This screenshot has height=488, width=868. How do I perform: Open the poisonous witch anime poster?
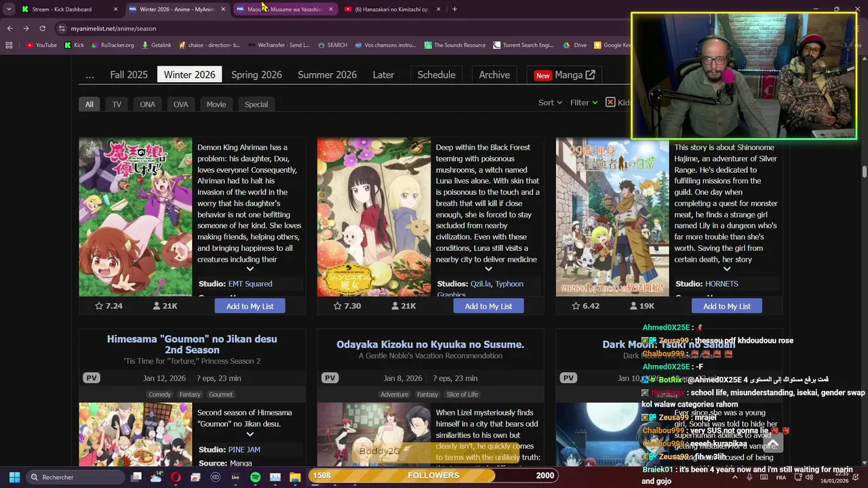pyautogui.click(x=374, y=217)
